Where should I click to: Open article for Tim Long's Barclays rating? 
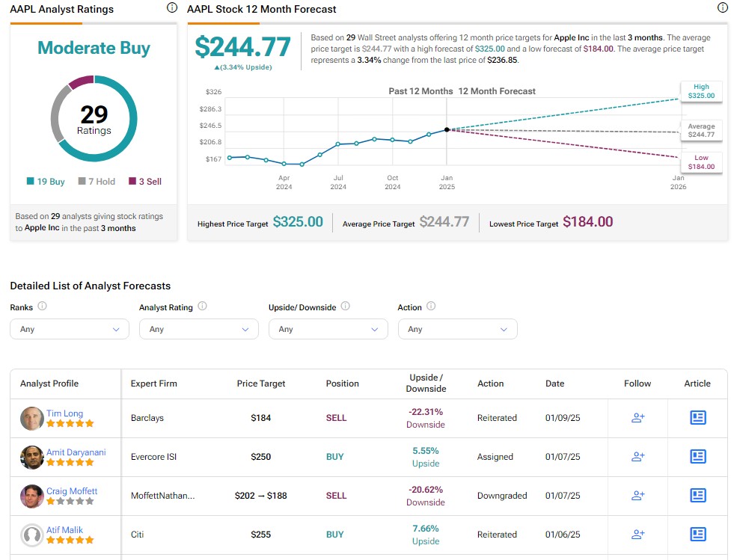coord(697,418)
